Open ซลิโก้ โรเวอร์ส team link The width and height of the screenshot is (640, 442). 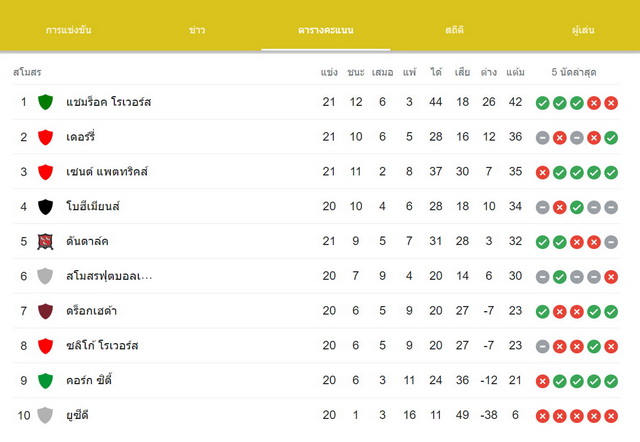(x=102, y=346)
